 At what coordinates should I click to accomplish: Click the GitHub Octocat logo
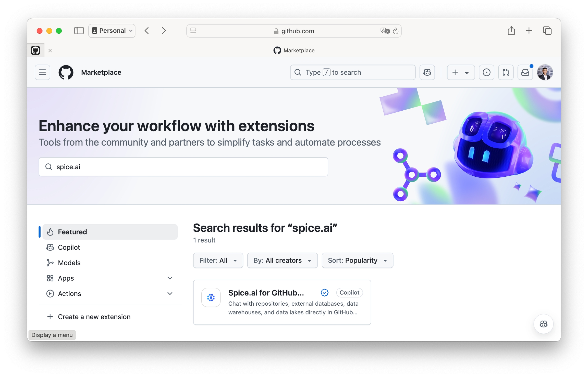pyautogui.click(x=66, y=72)
